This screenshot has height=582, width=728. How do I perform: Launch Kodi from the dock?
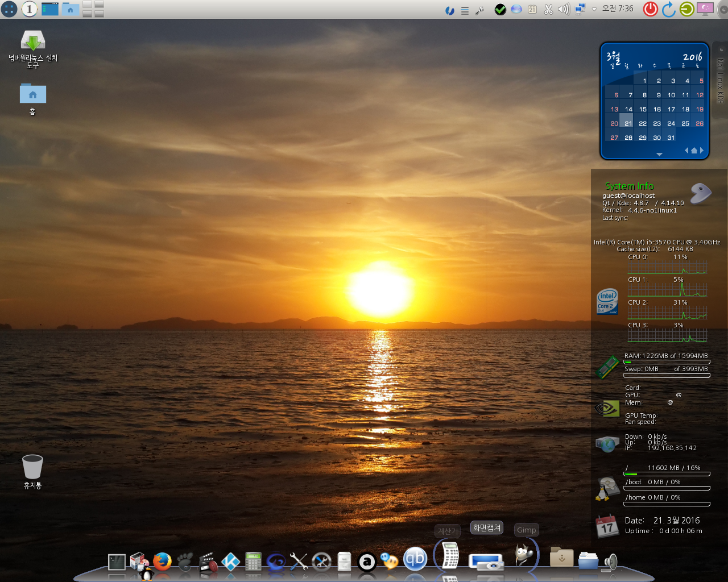(231, 562)
